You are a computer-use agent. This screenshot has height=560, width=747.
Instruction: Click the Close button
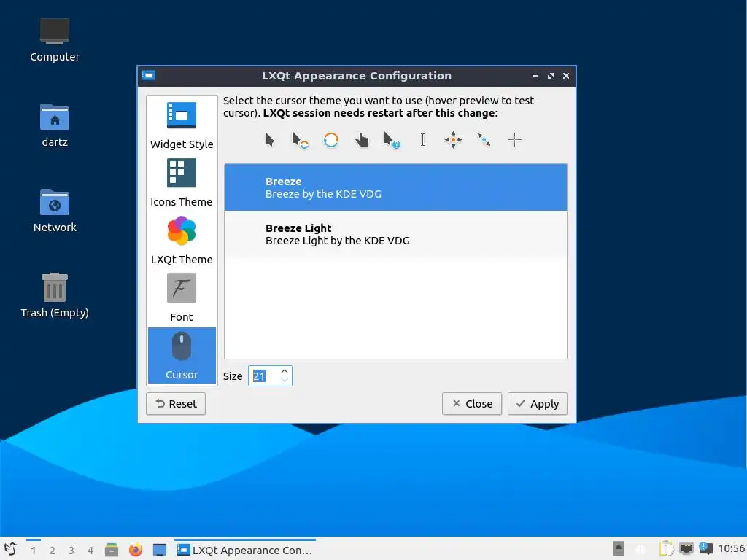point(472,404)
